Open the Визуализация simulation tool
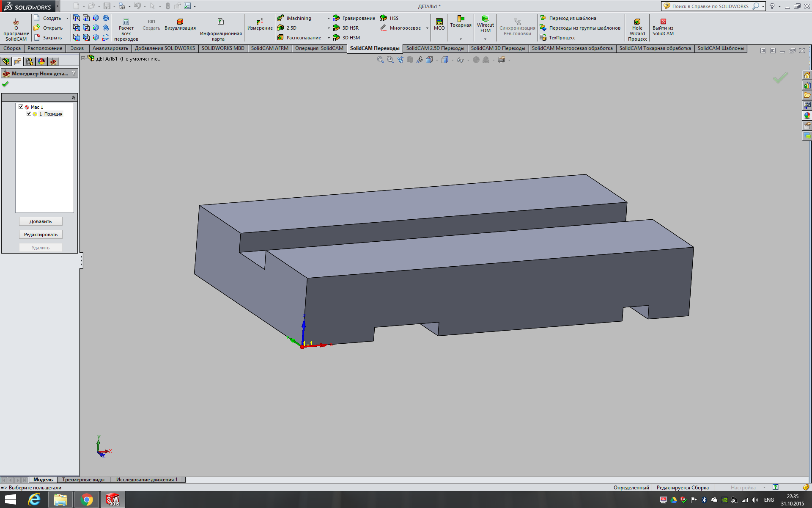The height and width of the screenshot is (508, 812). point(180,25)
